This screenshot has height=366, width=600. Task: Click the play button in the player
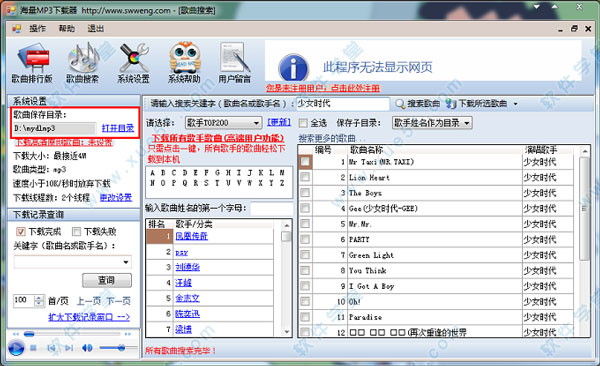tap(16, 348)
